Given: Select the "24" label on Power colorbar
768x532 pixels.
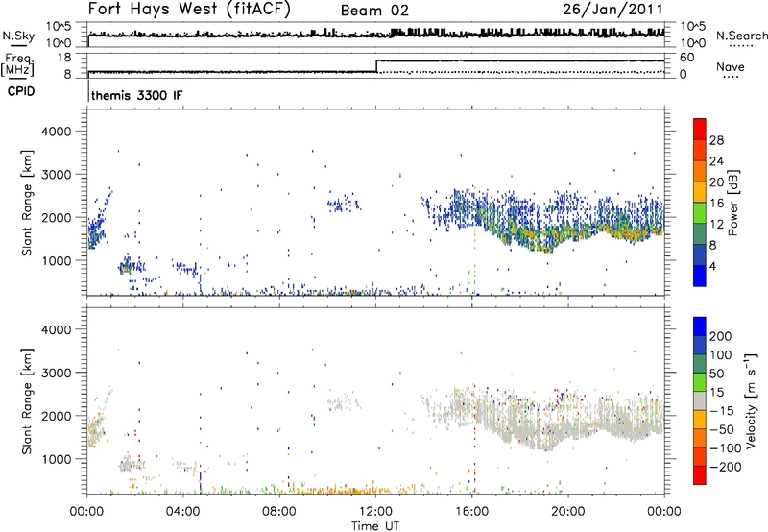Looking at the screenshot, I should pos(716,161).
